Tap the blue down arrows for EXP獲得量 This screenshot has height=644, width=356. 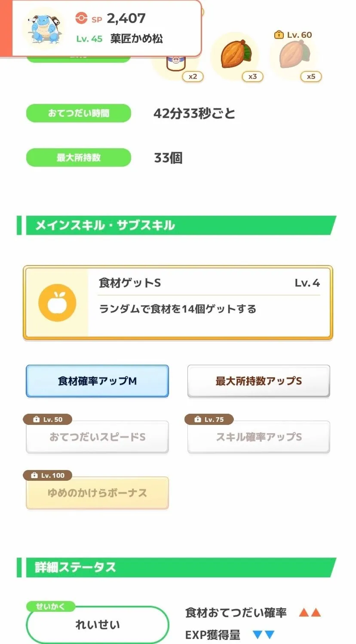(264, 635)
